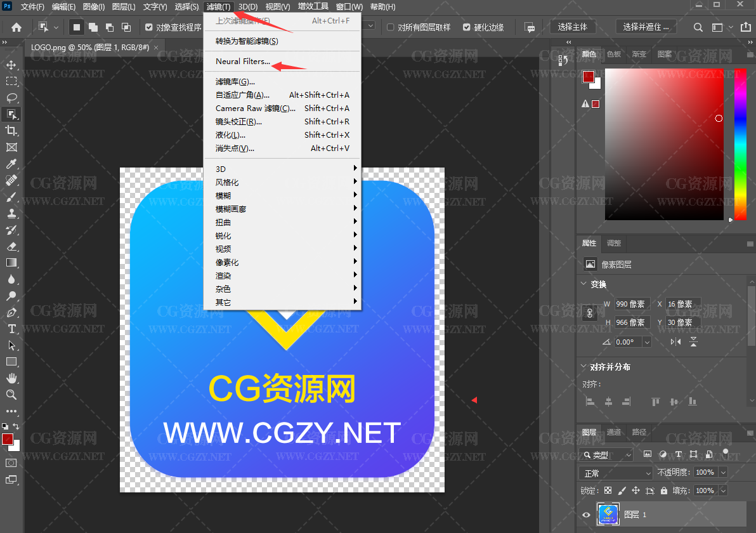Select the Brush tool
Screen dimensions: 756x533
point(11,197)
